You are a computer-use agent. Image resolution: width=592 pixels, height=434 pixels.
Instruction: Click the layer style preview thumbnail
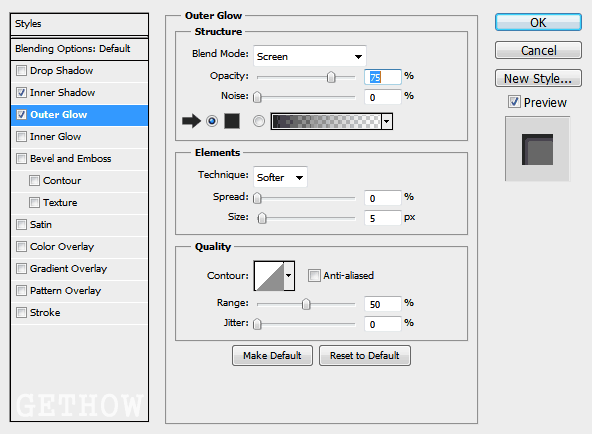537,149
